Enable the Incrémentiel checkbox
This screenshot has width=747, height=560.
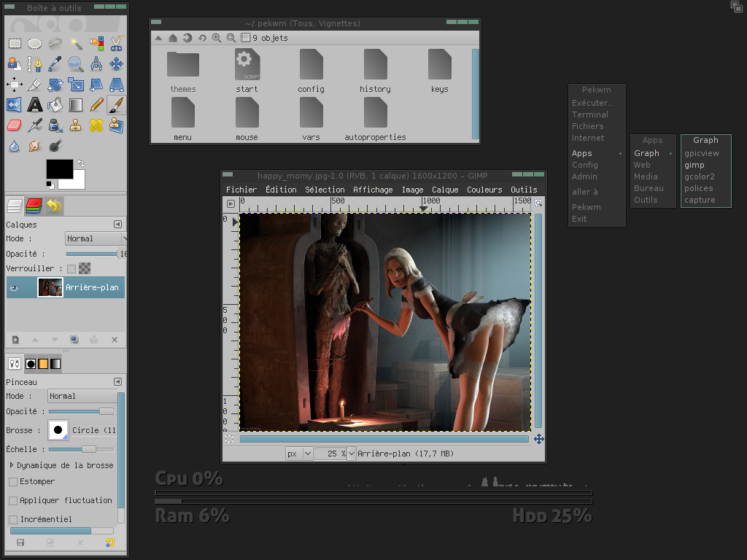click(13, 519)
